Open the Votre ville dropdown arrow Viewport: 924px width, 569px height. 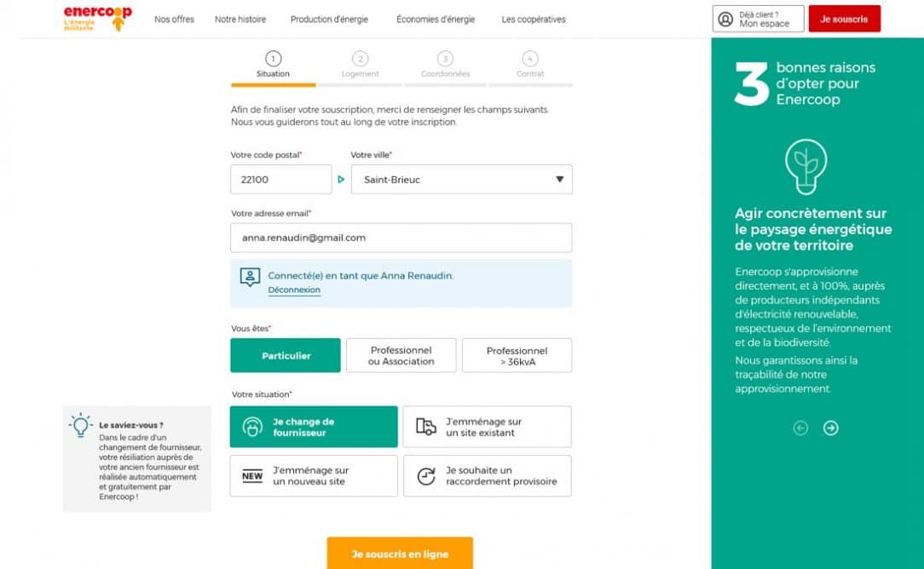559,180
